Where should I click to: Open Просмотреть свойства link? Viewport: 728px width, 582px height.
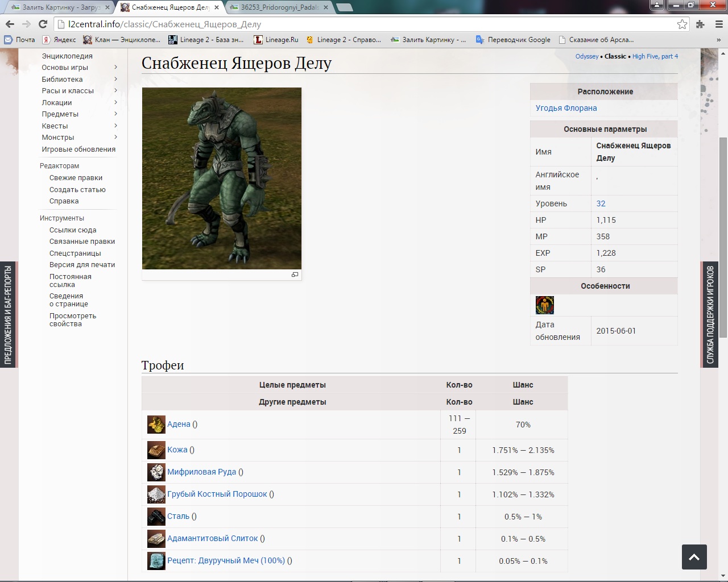pyautogui.click(x=73, y=320)
